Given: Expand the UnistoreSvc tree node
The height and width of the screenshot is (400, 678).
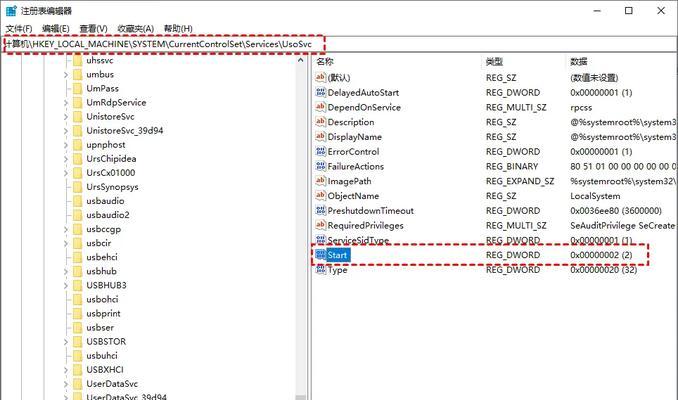Looking at the screenshot, I should [x=66, y=117].
